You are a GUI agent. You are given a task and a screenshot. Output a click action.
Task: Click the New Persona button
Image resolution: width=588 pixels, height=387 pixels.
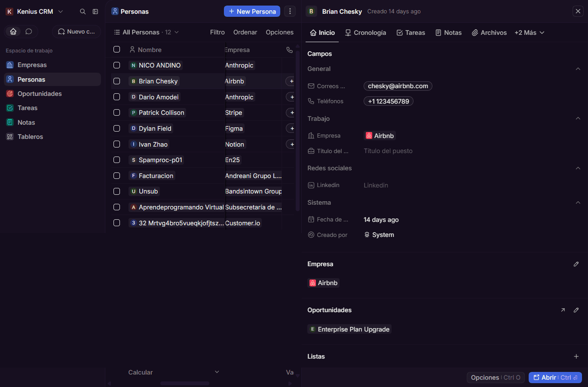252,11
